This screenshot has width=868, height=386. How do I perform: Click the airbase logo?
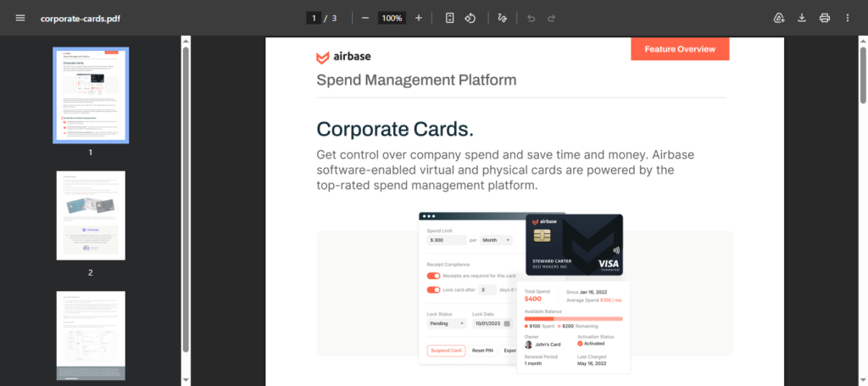(x=343, y=57)
